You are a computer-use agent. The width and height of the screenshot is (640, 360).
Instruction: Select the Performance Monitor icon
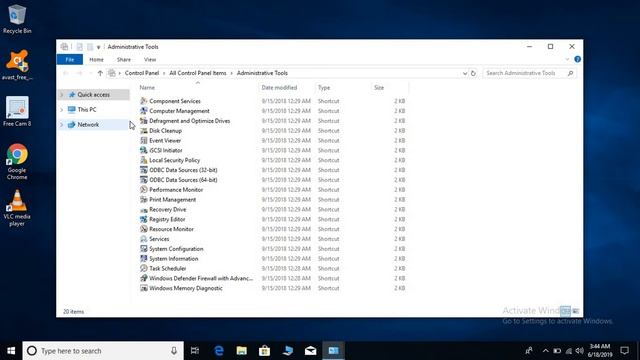[x=144, y=189]
